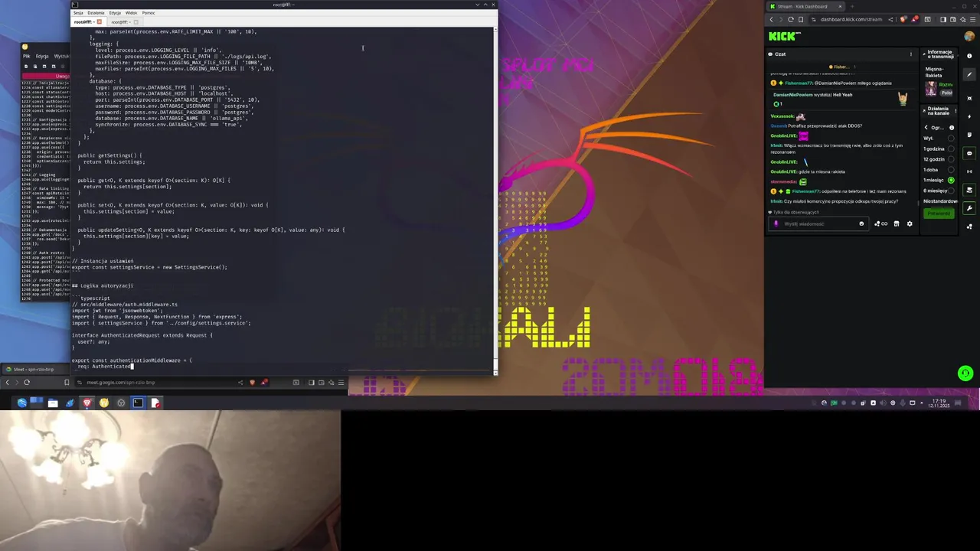Select the Wył. radio option
Screen dimensions: 980x551
point(951,138)
